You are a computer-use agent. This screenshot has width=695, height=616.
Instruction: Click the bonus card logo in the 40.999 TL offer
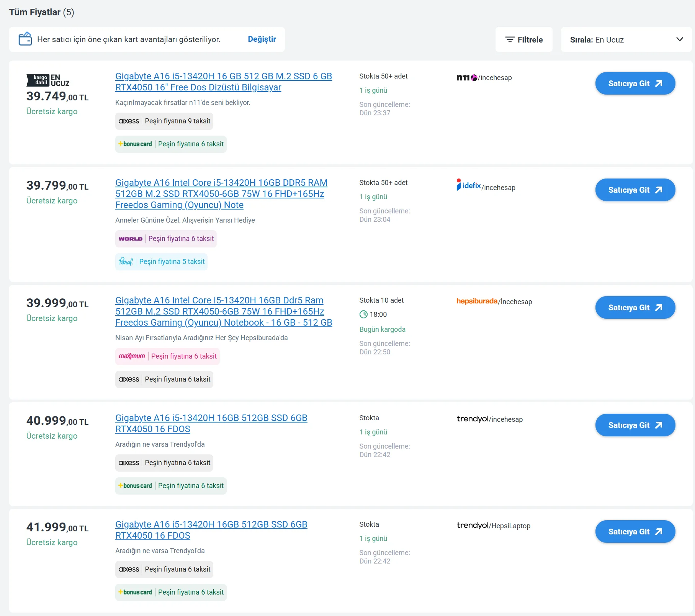click(x=135, y=486)
